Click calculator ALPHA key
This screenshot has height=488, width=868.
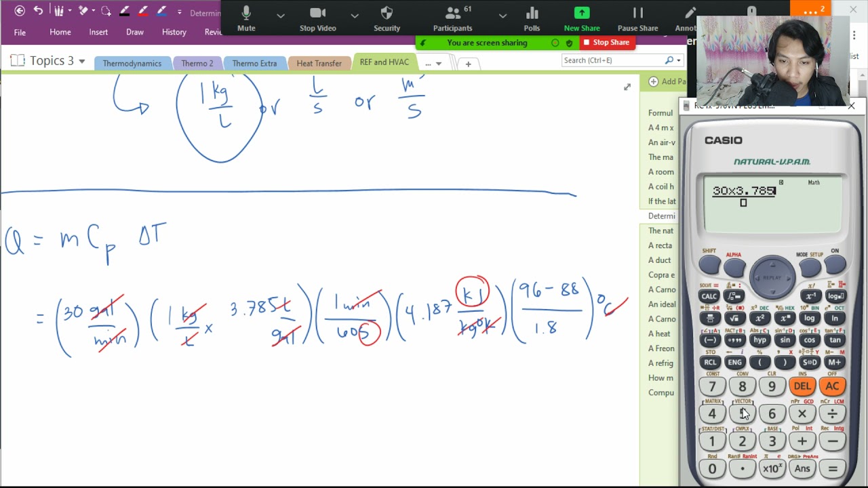tap(734, 268)
